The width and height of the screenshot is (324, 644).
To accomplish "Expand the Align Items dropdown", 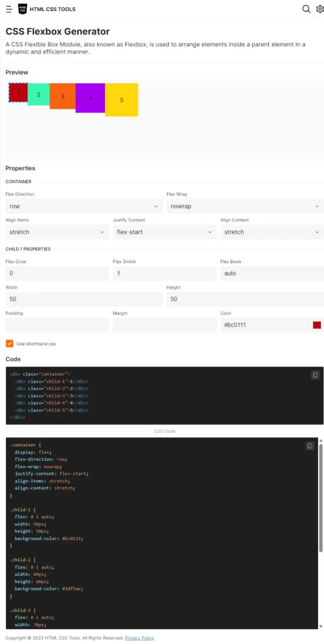I will pos(57,232).
